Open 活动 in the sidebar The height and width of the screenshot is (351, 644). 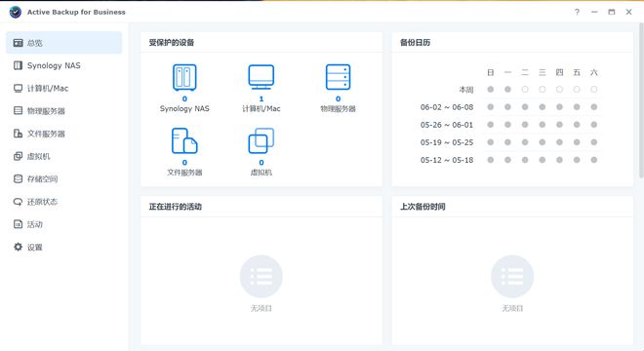click(x=63, y=224)
